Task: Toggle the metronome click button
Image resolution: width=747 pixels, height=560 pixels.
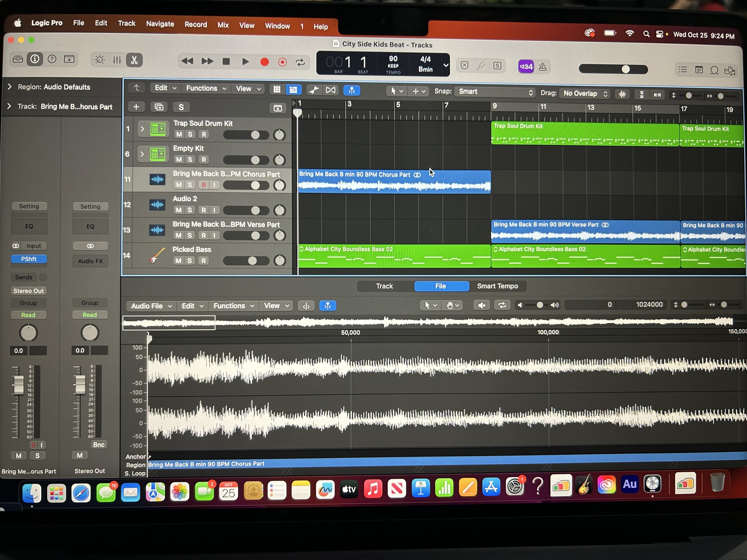Action: (542, 67)
